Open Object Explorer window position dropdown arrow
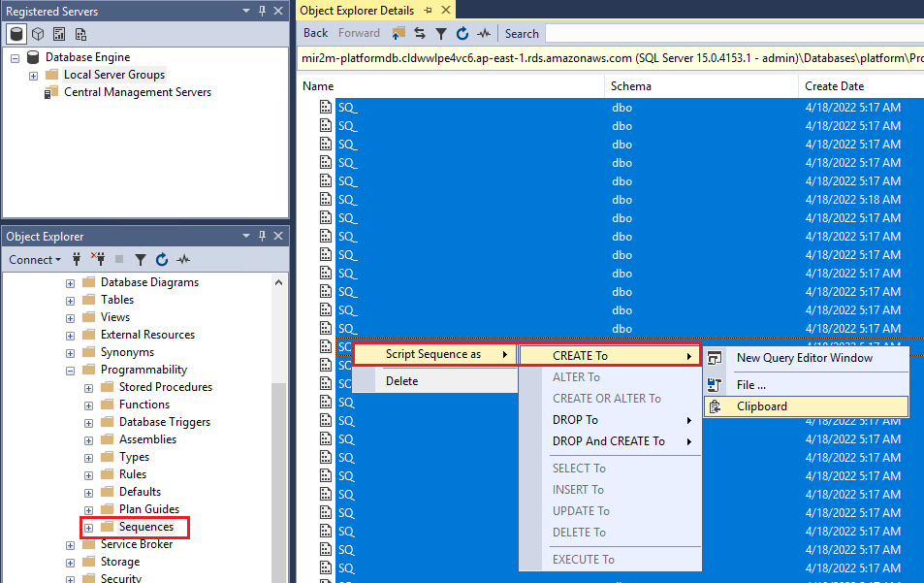This screenshot has height=583, width=924. 246,236
